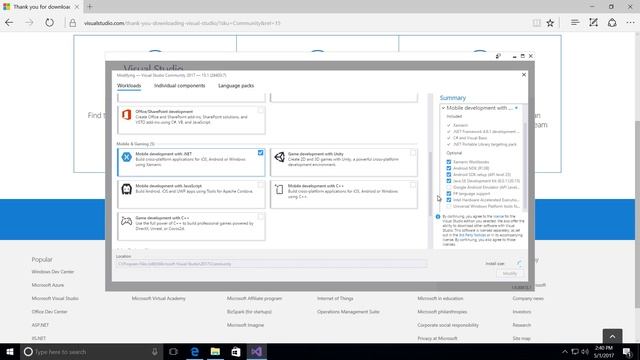Open the Action Center notifications icon
Viewport: 640px width, 360px height.
click(x=628, y=351)
